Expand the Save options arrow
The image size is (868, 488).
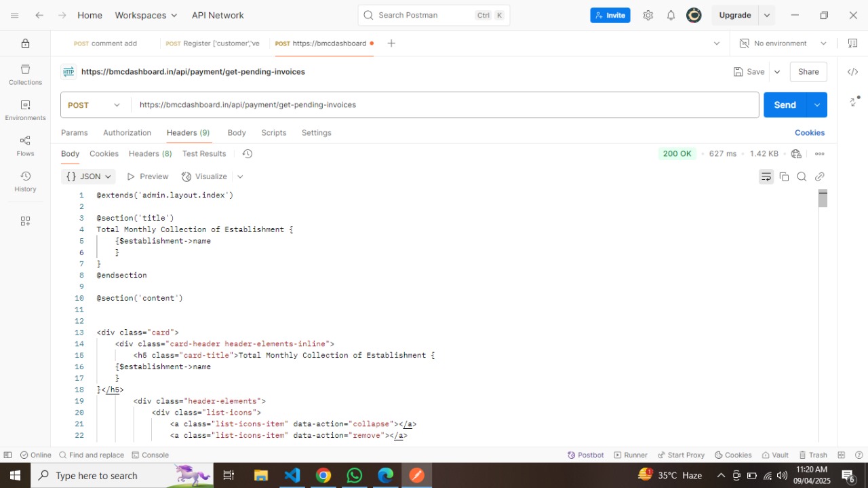777,72
